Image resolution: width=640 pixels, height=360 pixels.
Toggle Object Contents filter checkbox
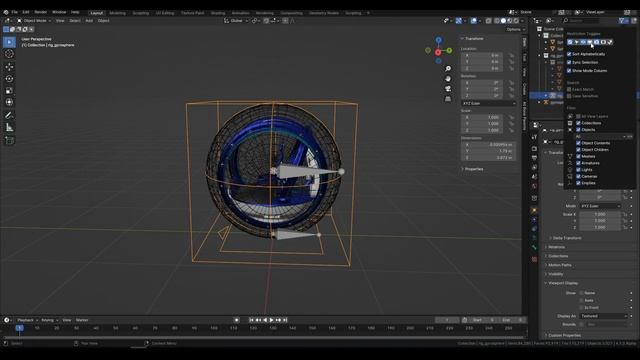tap(578, 143)
